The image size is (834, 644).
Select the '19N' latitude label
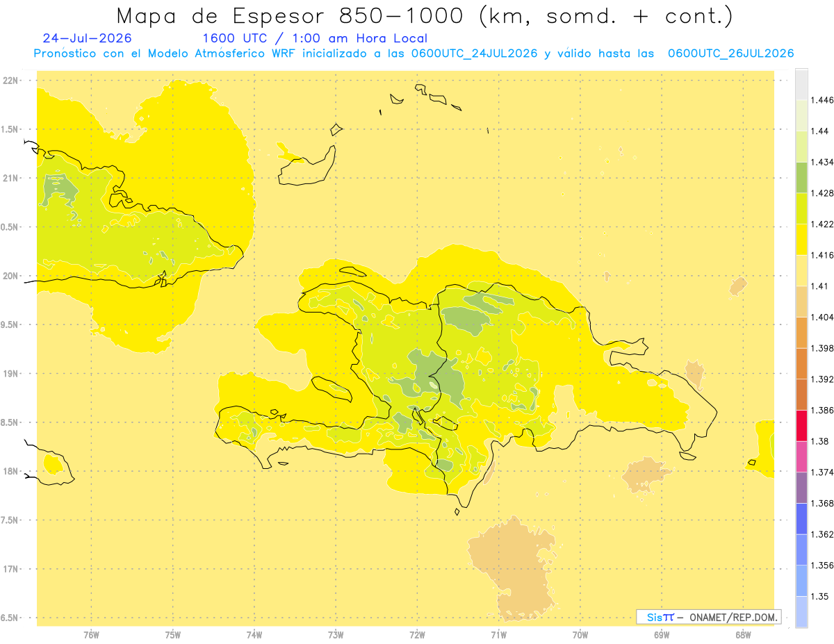click(12, 374)
